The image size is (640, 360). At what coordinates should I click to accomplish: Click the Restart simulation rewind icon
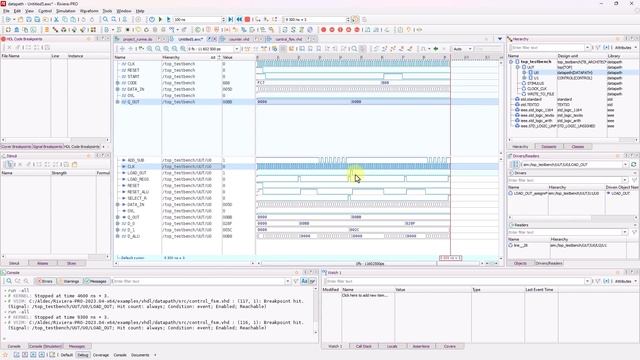pyautogui.click(x=239, y=20)
